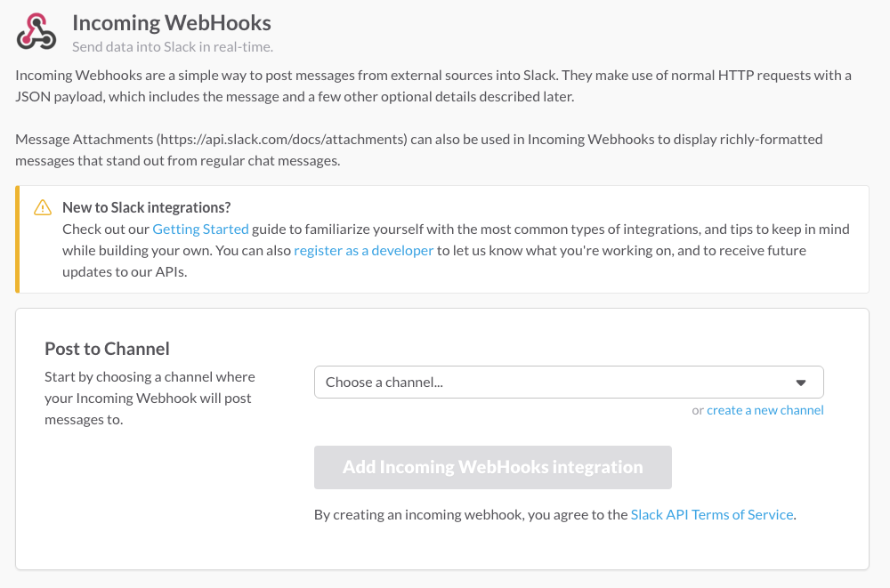The image size is (890, 588).
Task: Click the New to Slack integrations heading
Action: point(147,207)
